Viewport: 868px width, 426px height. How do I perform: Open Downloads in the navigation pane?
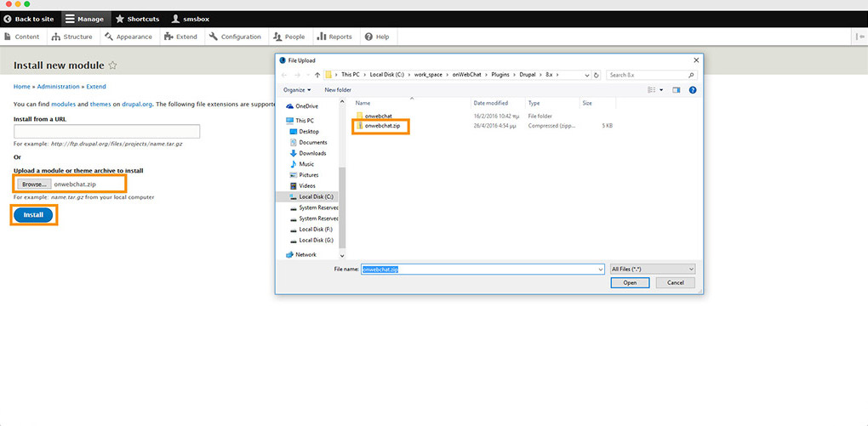point(312,153)
